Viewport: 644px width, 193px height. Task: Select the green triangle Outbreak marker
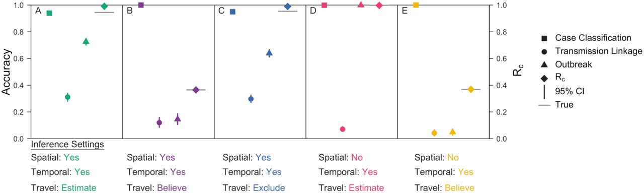click(86, 41)
